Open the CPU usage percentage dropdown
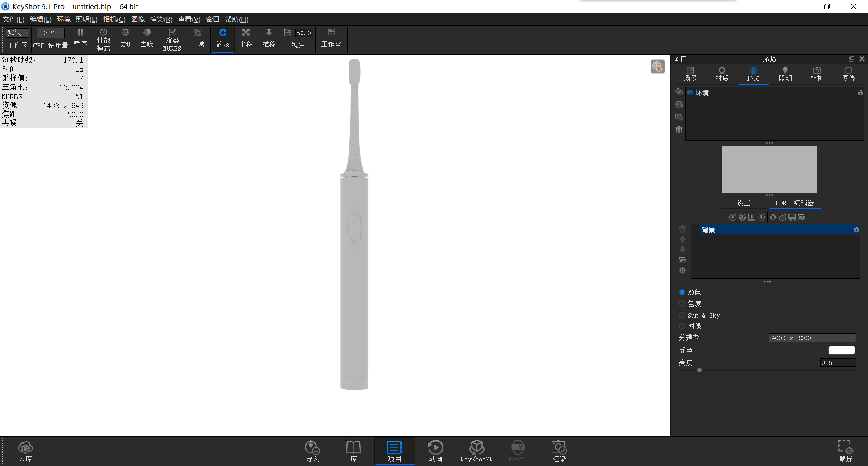 click(50, 33)
